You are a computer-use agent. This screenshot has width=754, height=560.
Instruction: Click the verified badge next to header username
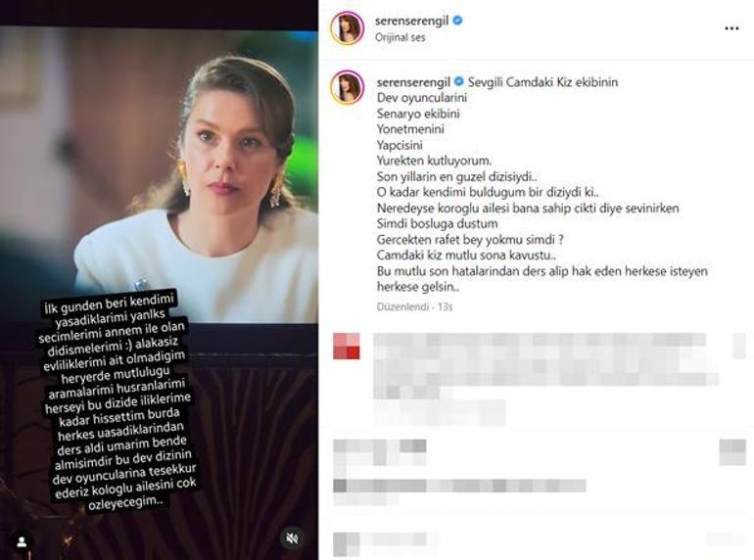click(458, 21)
